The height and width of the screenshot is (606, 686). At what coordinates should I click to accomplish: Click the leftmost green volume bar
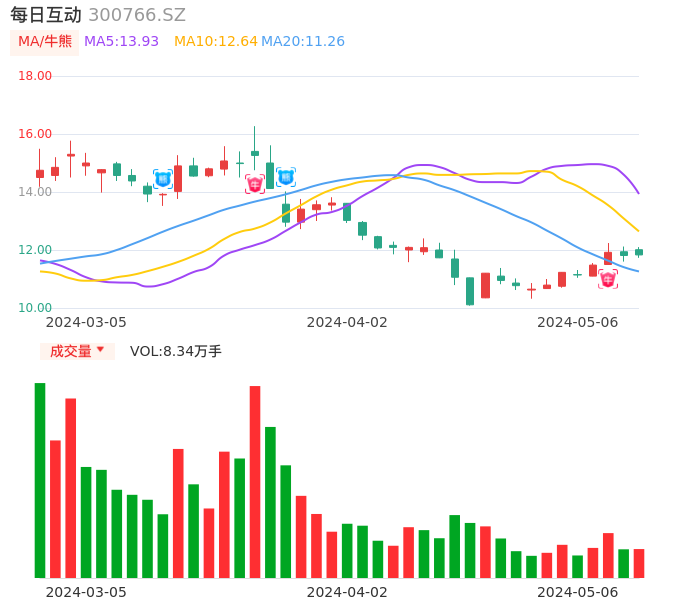coord(40,480)
